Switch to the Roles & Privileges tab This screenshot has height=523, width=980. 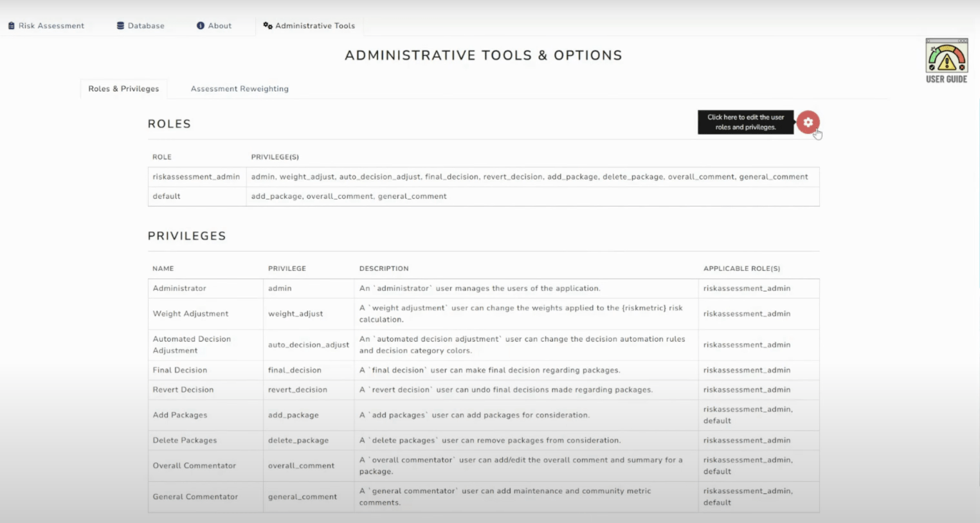(123, 89)
